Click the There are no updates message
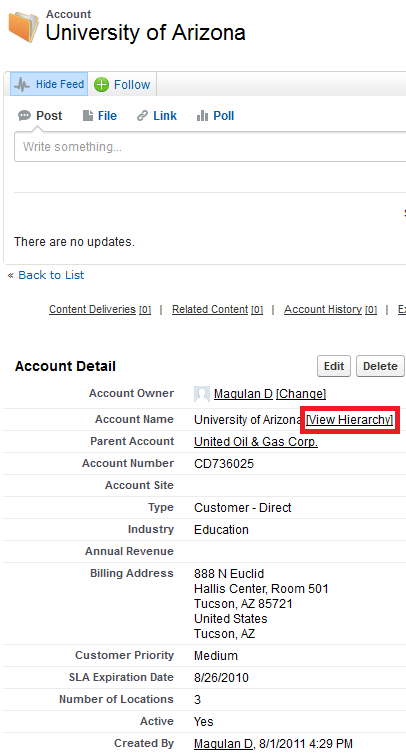This screenshot has width=406, height=753. (x=74, y=242)
